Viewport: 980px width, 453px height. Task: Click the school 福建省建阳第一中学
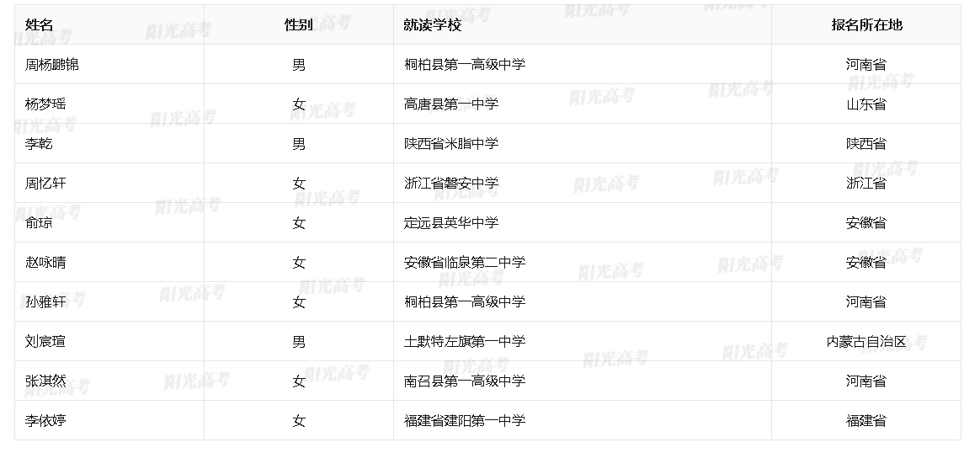tap(465, 420)
